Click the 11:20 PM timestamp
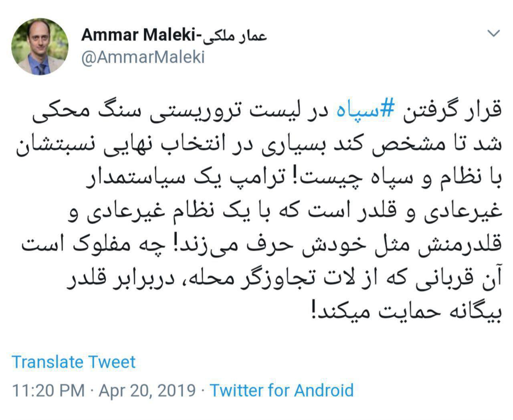 click(x=48, y=390)
